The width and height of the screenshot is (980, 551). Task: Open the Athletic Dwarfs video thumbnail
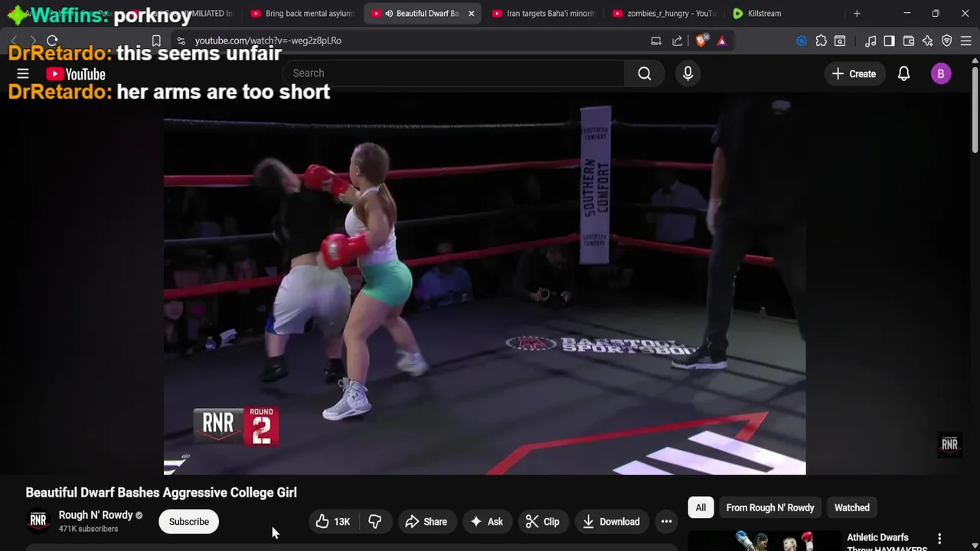[765, 540]
